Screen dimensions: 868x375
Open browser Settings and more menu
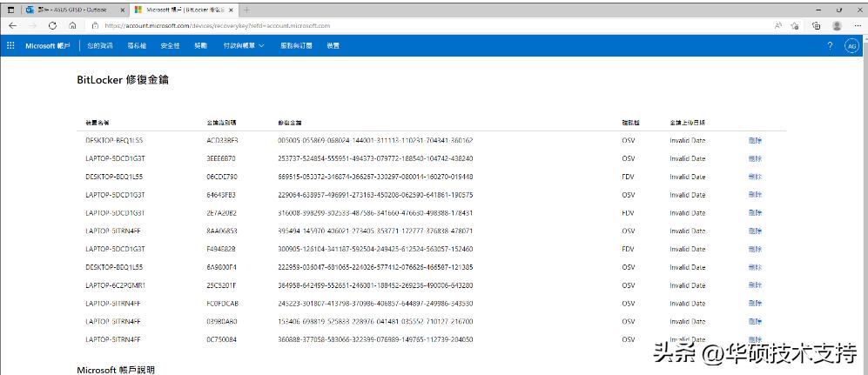(x=857, y=25)
